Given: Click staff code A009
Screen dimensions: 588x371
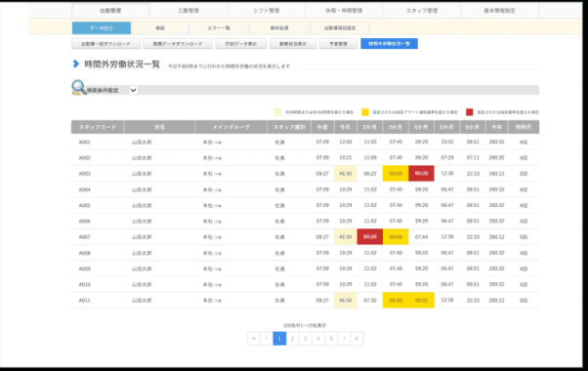Looking at the screenshot, I should point(84,268).
